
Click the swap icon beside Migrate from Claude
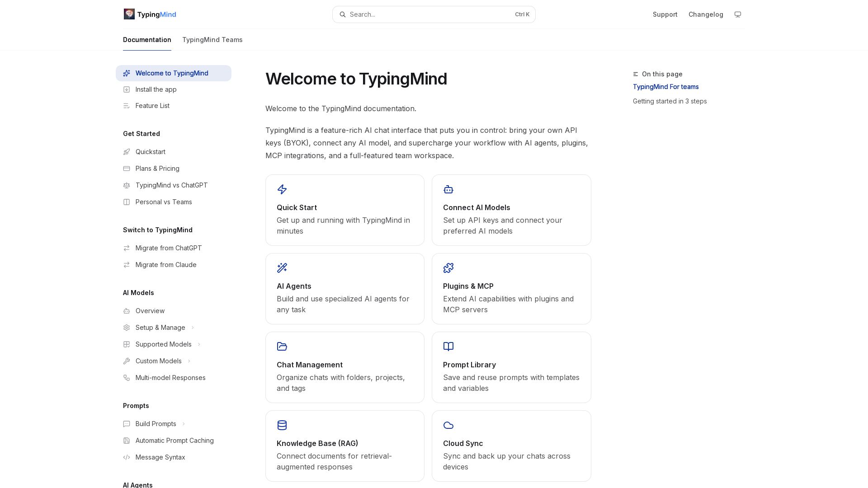click(x=127, y=265)
